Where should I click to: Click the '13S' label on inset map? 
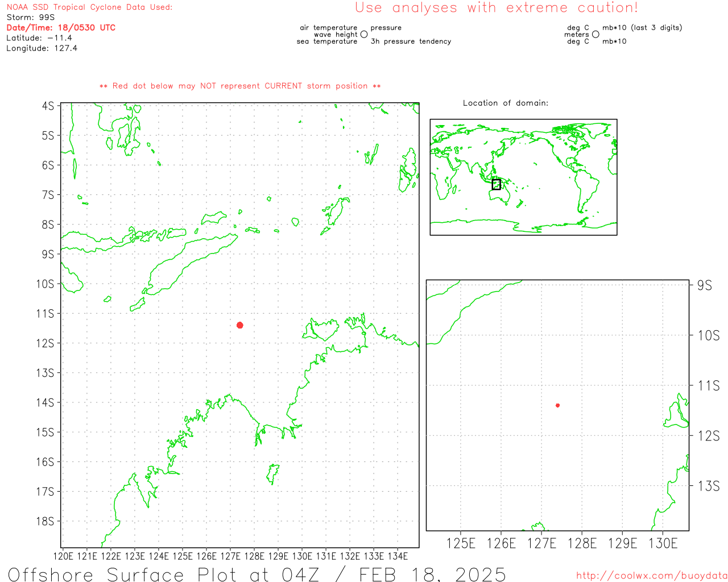709,486
